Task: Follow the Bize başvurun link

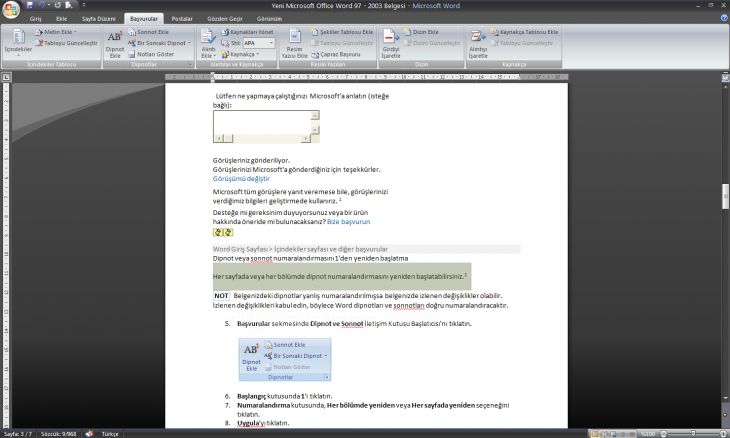Action: (x=348, y=222)
